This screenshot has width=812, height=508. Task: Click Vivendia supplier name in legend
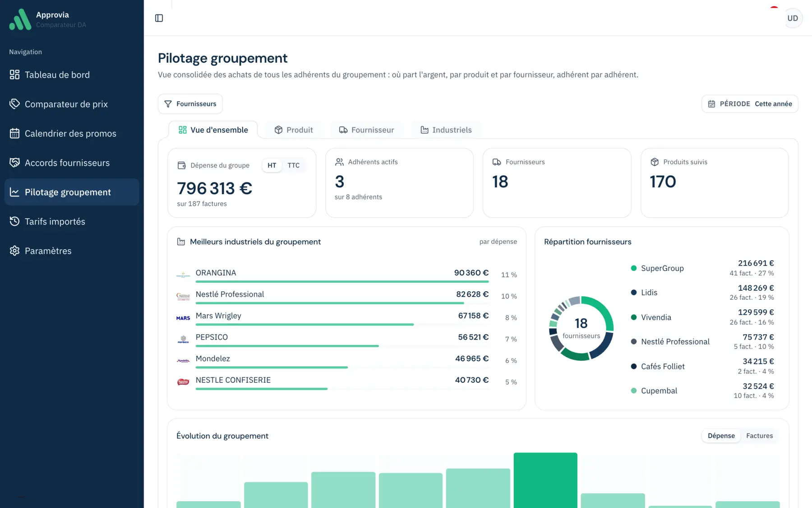656,317
